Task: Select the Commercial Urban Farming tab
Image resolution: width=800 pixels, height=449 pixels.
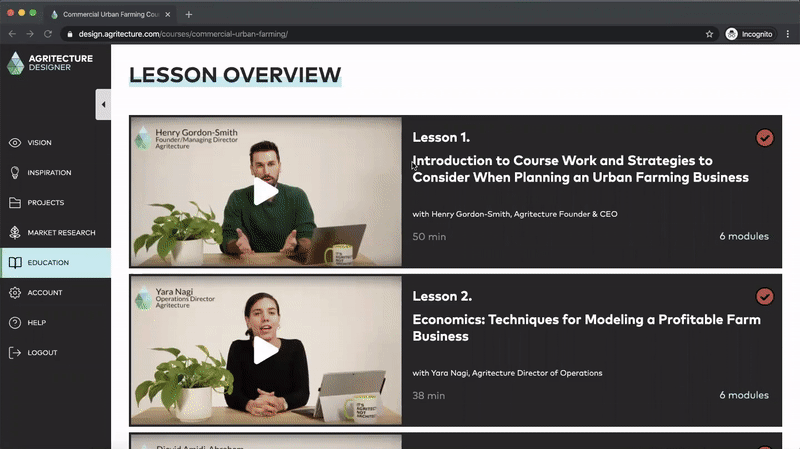Action: [110, 14]
